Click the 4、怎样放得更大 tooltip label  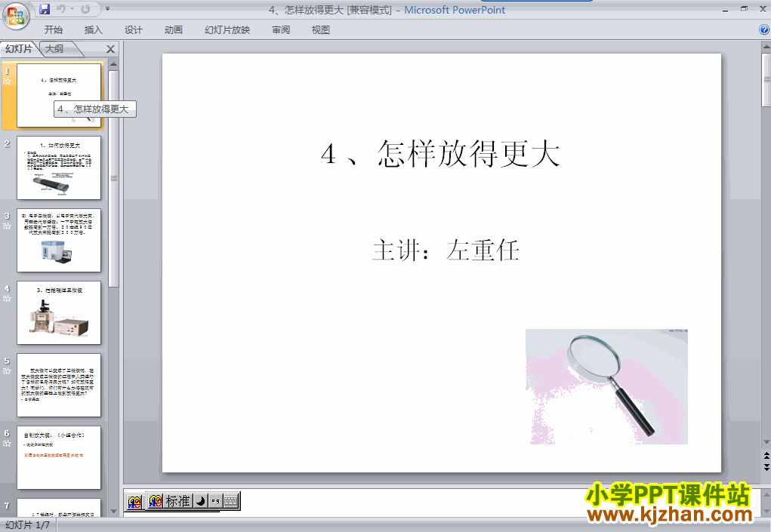point(95,109)
